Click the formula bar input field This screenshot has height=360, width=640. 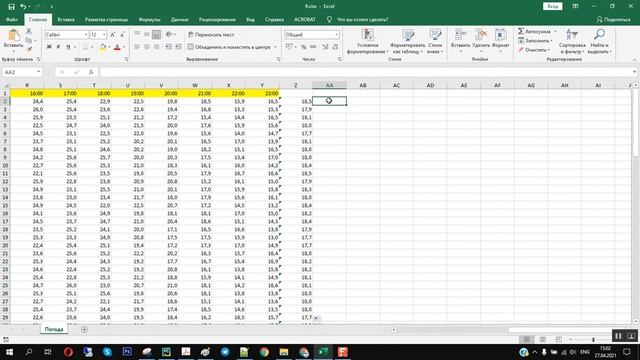pos(367,72)
